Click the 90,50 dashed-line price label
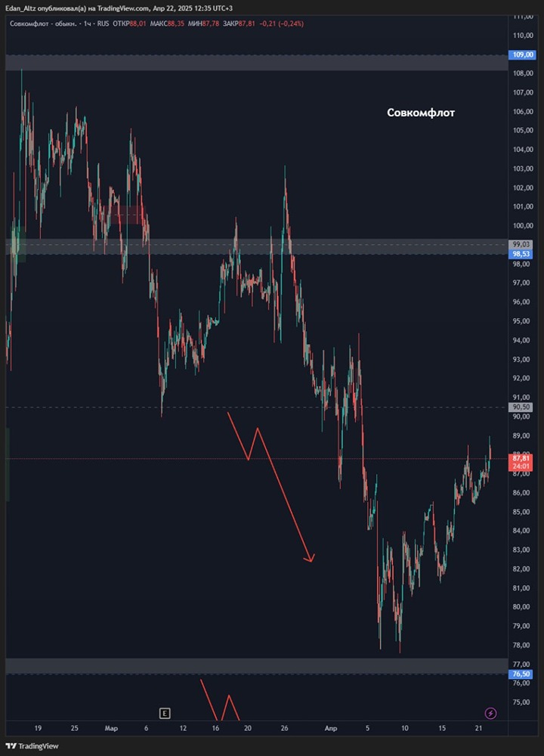544x756 pixels. (x=521, y=407)
